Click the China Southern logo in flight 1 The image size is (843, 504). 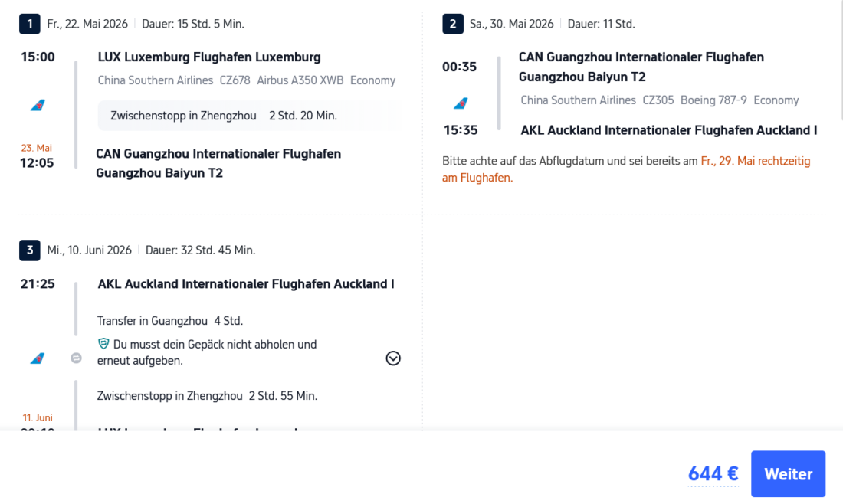pyautogui.click(x=38, y=106)
